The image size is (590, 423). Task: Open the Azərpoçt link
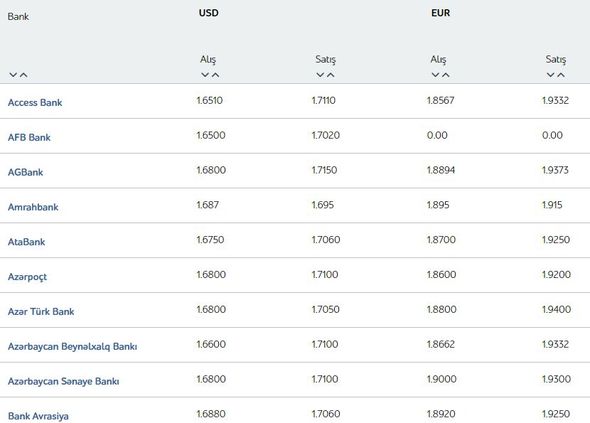tap(27, 277)
